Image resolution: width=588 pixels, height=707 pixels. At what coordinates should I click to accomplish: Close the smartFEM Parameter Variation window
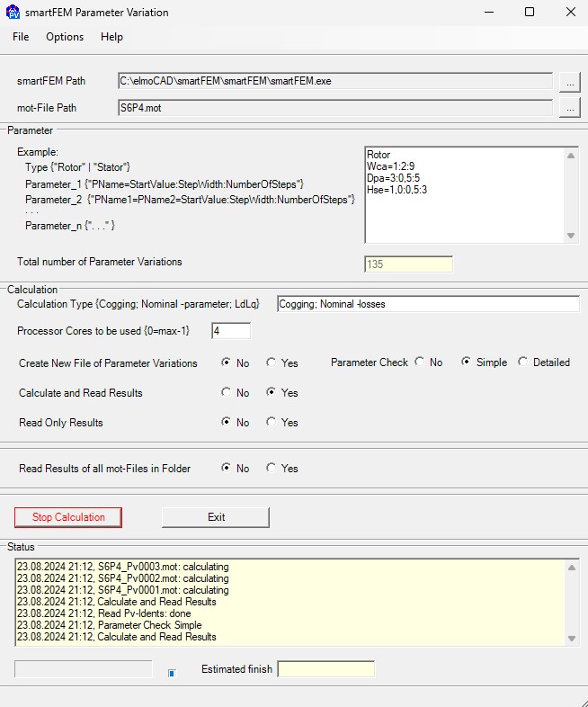pyautogui.click(x=571, y=13)
